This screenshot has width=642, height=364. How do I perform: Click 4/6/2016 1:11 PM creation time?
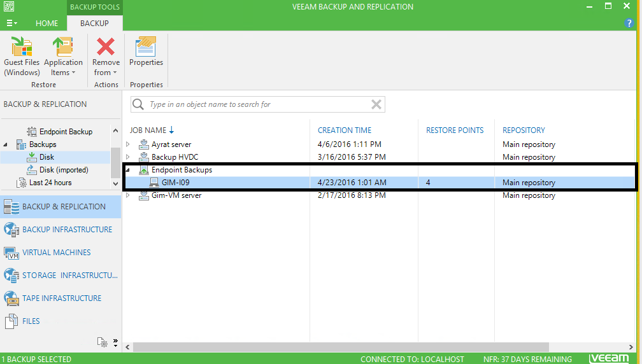[349, 144]
